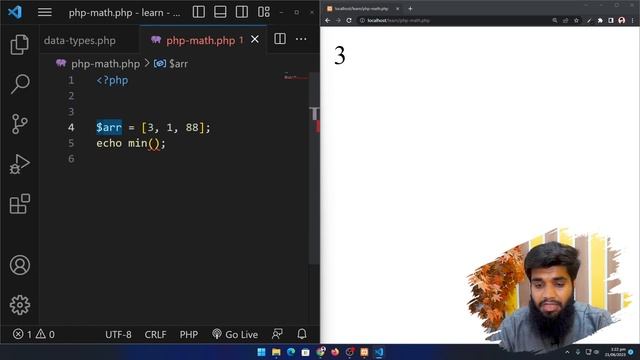Reload the browser page

click(349, 20)
